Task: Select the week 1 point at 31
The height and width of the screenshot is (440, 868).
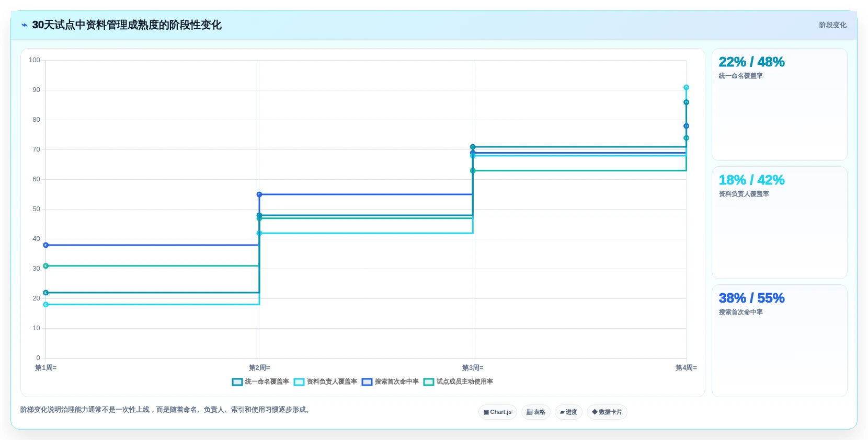Action: pyautogui.click(x=46, y=266)
